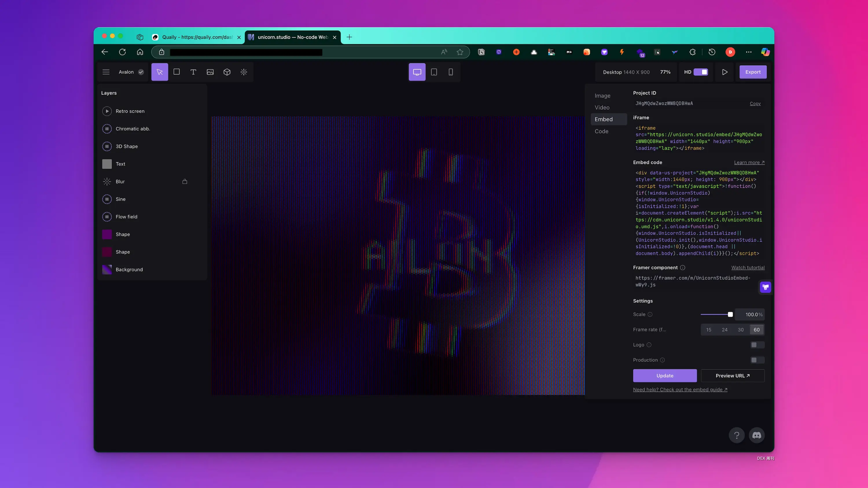
Task: Select the rectangle shape tool
Action: pyautogui.click(x=176, y=72)
